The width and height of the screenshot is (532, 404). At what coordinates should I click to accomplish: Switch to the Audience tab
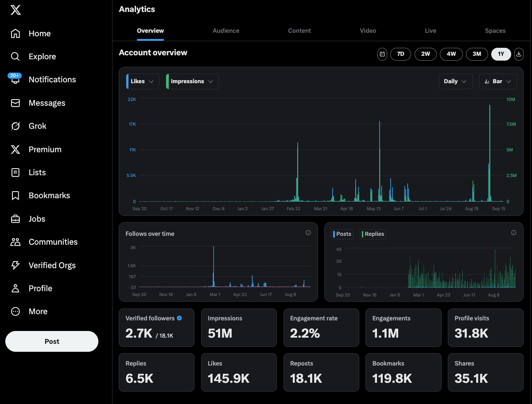click(226, 31)
